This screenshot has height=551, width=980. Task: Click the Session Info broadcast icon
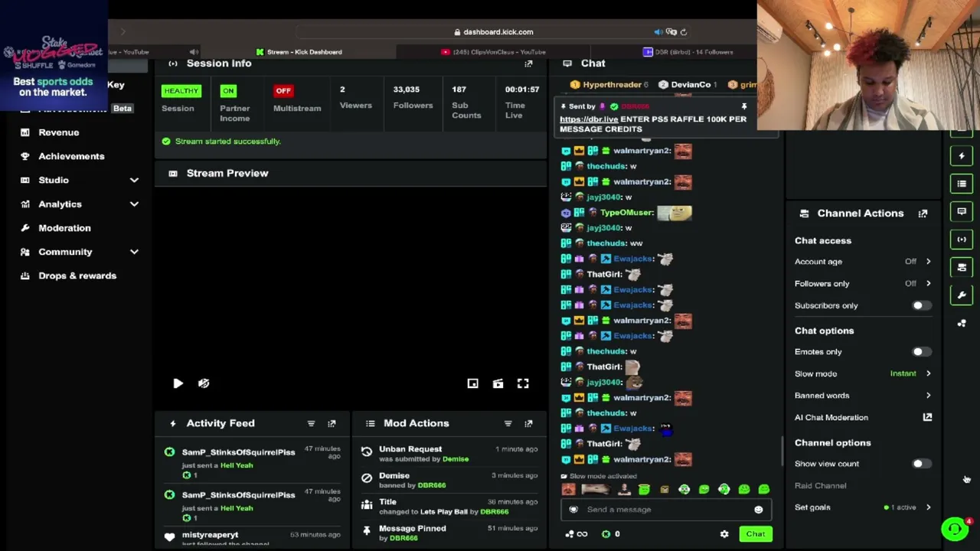[173, 64]
